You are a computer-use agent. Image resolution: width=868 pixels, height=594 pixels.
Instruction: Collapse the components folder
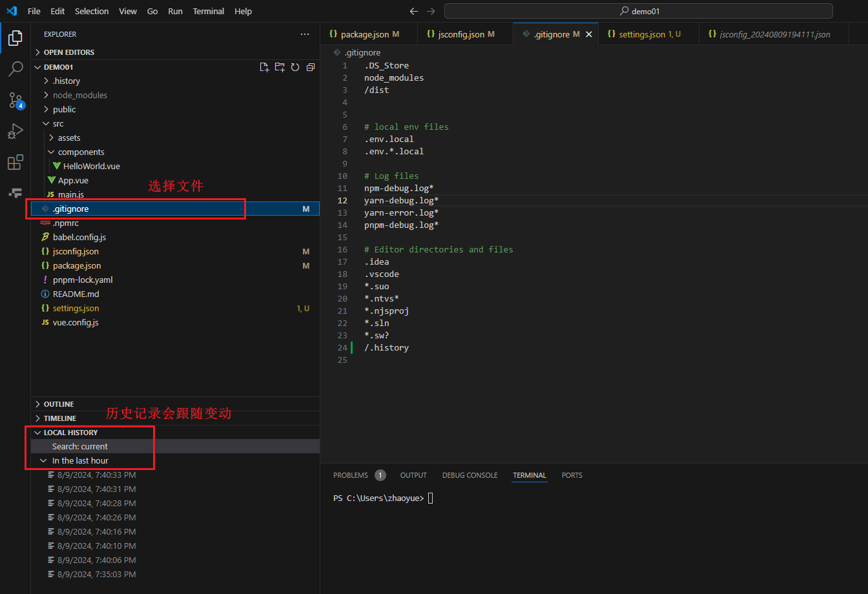point(51,152)
